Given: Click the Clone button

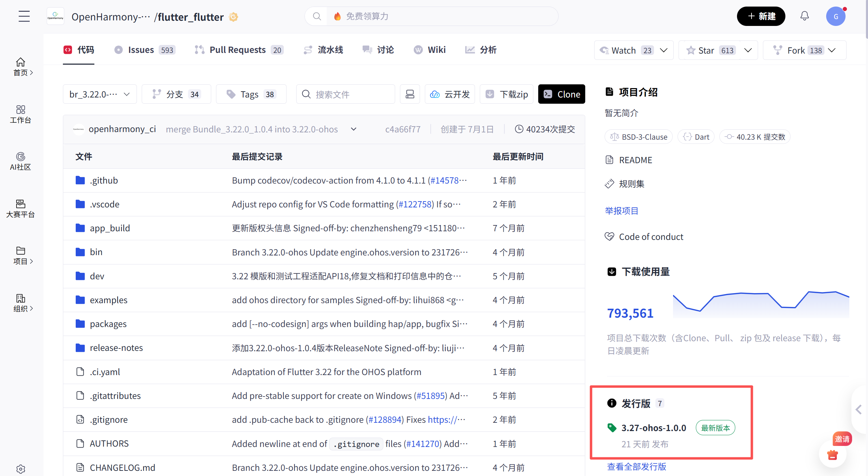Looking at the screenshot, I should point(561,94).
